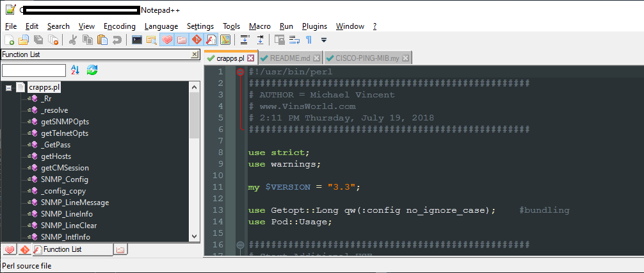Toggle the heart panel toolbar icon
Viewport: 644px width, 273px height.
[166, 40]
